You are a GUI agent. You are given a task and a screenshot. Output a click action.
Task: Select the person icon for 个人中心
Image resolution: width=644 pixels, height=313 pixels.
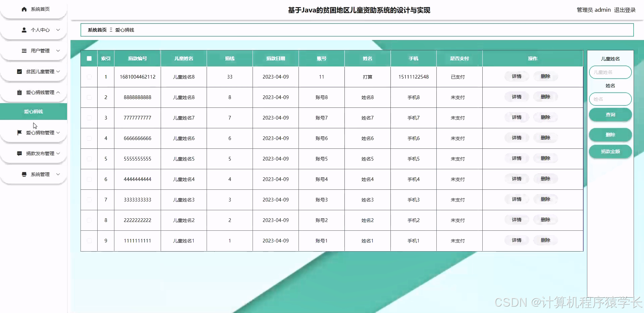click(24, 30)
